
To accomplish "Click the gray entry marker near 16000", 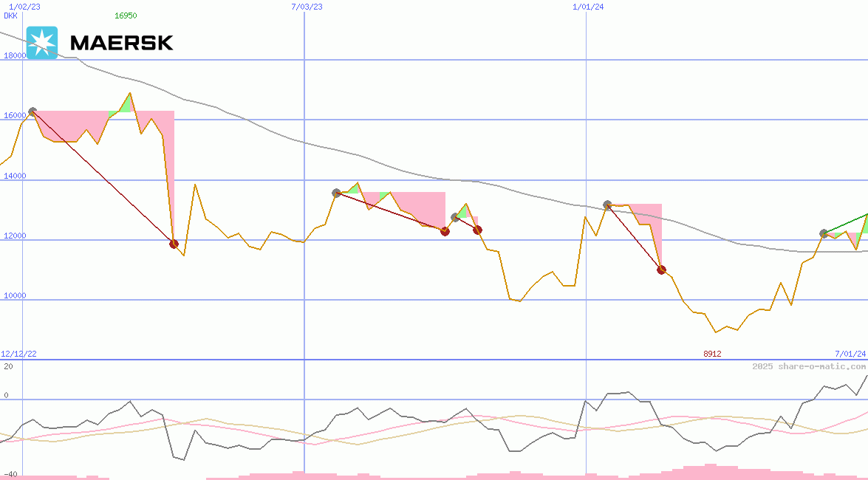I will [32, 112].
